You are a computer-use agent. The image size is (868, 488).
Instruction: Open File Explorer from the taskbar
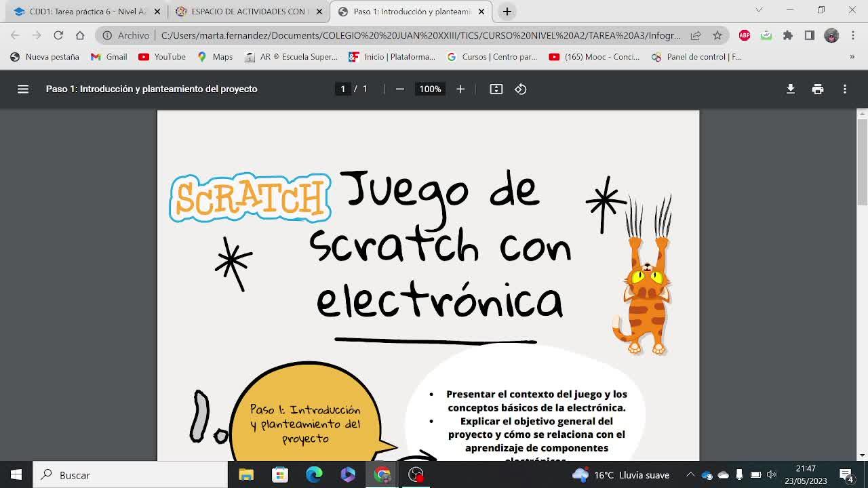246,475
